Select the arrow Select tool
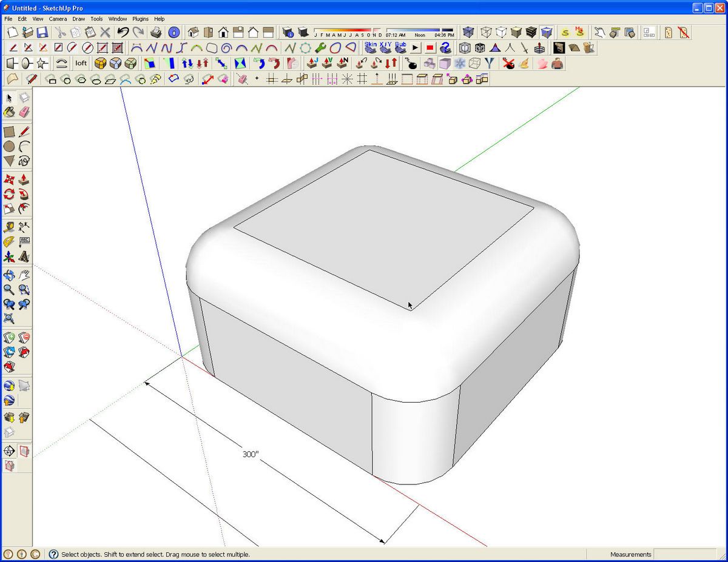 tap(9, 98)
